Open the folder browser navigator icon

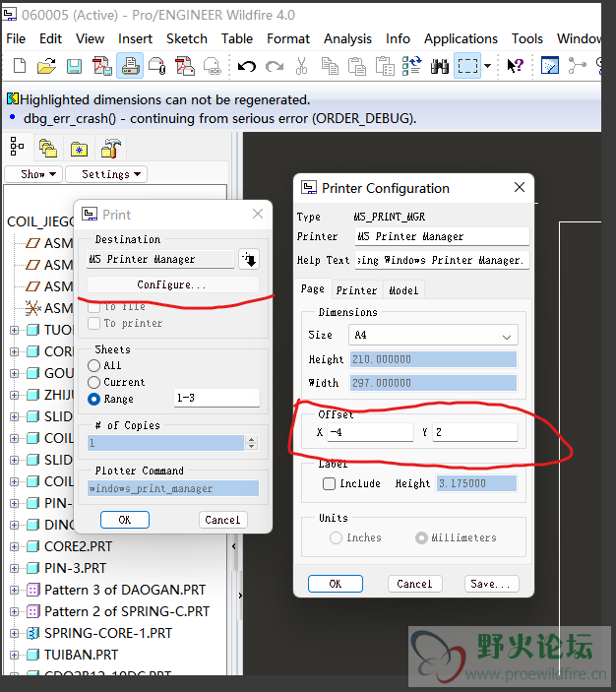tap(47, 149)
